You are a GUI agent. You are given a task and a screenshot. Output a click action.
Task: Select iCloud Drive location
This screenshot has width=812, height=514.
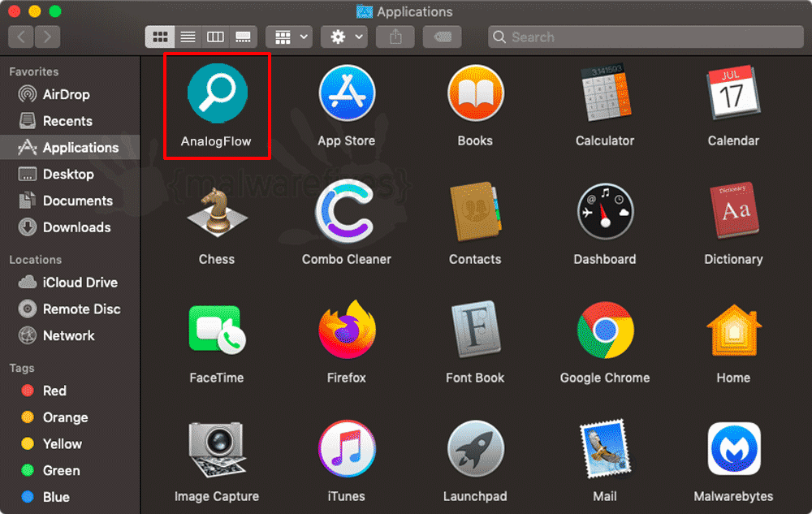pos(70,283)
